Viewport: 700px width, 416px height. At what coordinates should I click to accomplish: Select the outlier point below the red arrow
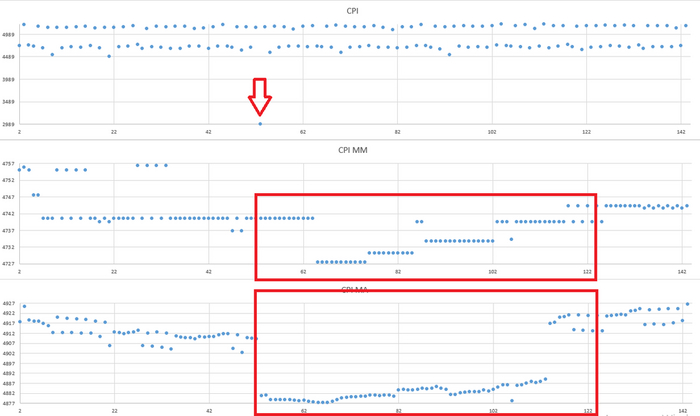pos(260,124)
